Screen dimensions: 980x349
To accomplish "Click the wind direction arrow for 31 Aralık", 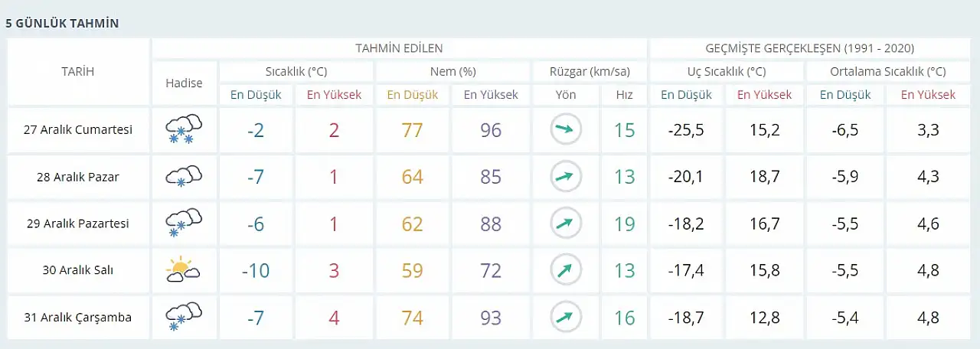I will pyautogui.click(x=566, y=317).
